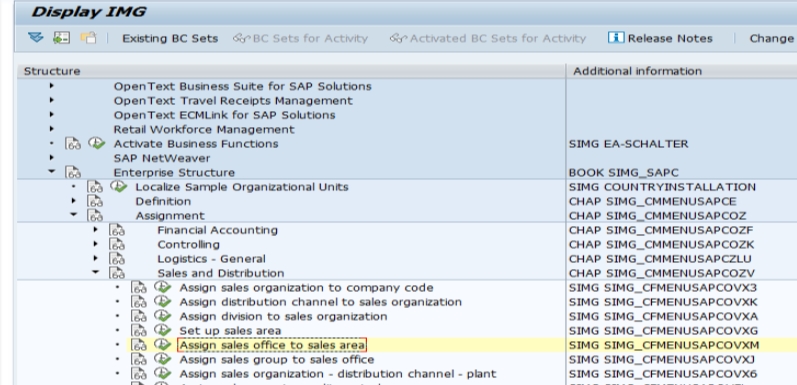The image size is (797, 385).
Task: Collapse the Enterprise Structure node
Action: [51, 172]
